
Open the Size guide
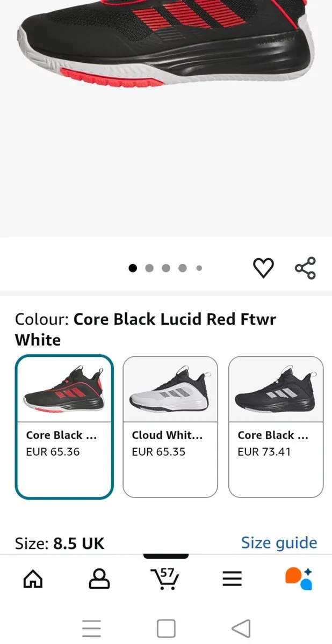click(279, 543)
